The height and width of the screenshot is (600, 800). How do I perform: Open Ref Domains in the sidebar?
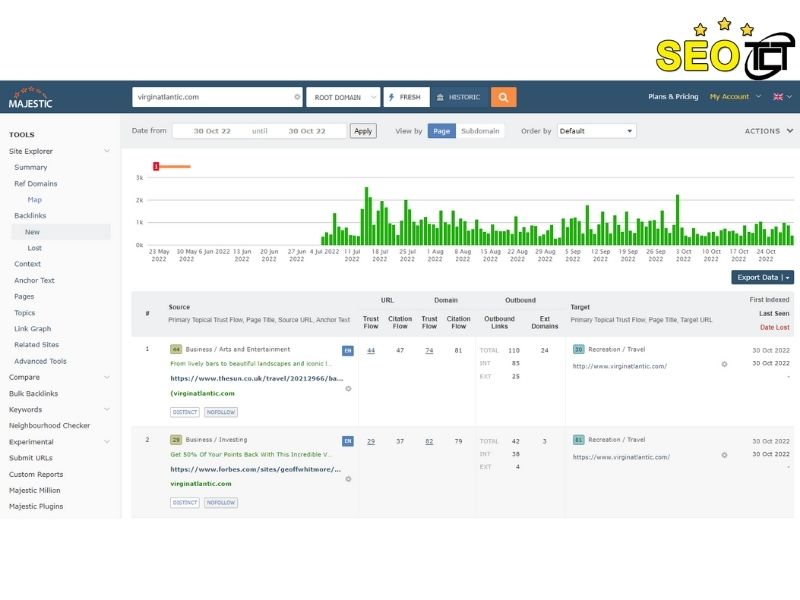36,184
